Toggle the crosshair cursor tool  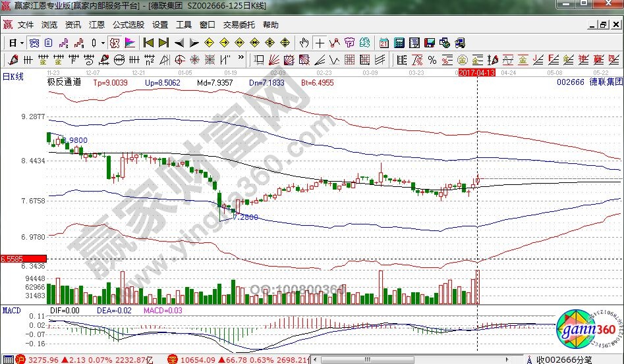coord(320,43)
